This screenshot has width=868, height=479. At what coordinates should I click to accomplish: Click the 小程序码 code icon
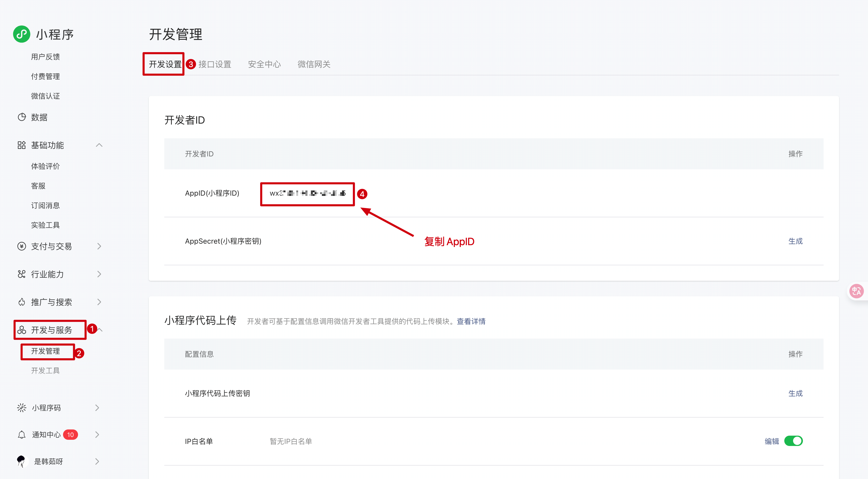point(21,408)
